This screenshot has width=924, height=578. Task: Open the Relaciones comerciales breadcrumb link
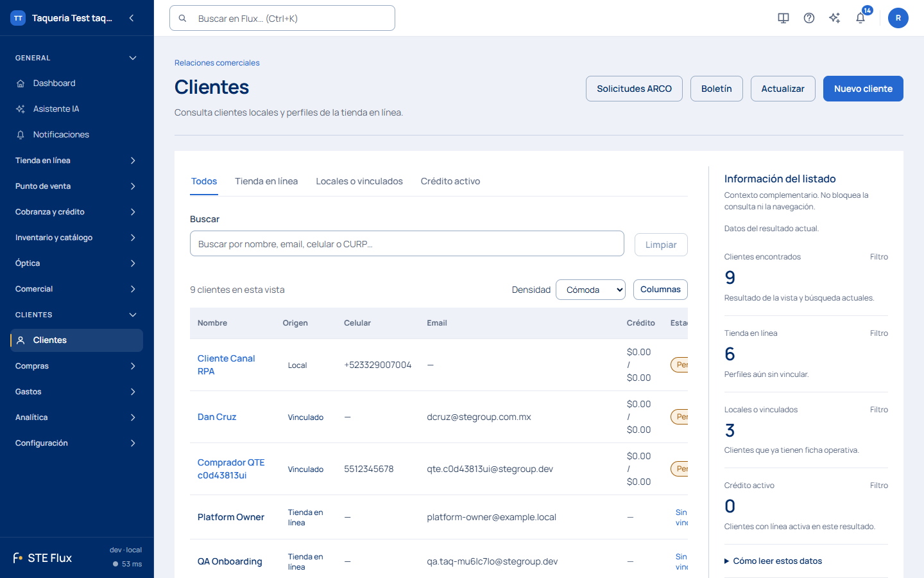pyautogui.click(x=217, y=63)
